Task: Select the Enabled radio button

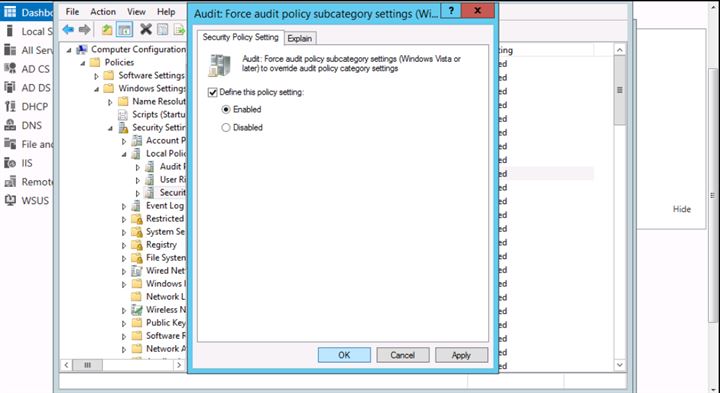Action: click(x=225, y=109)
